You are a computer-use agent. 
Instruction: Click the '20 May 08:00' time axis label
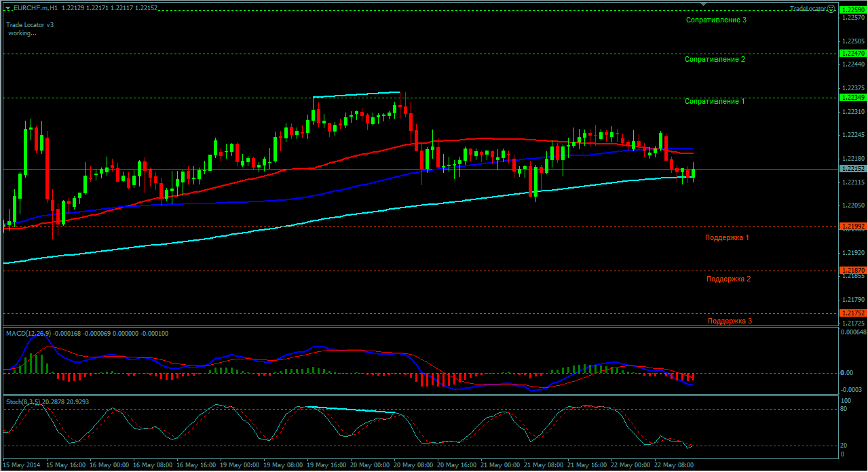[x=413, y=466]
